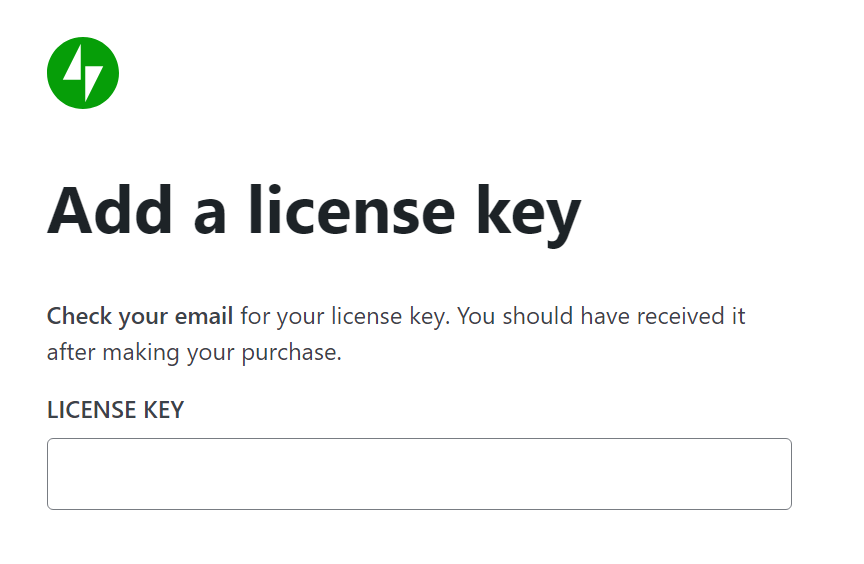Focus the License Key input field
This screenshot has height=564, width=864.
click(419, 474)
